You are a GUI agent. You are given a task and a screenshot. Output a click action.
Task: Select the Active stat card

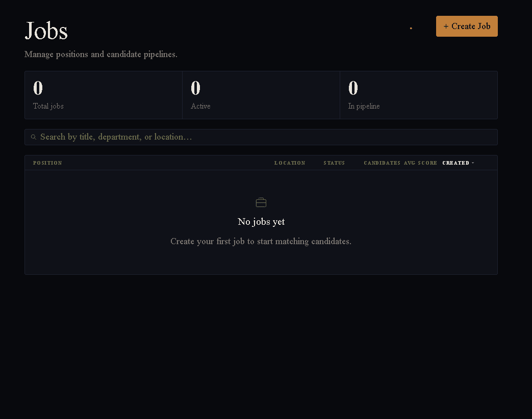coord(261,95)
